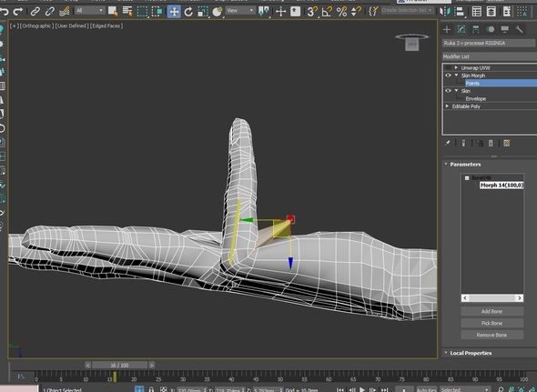Hide the Skin Morph modifier eye
Screen dimensions: 537x392
(x=448, y=75)
